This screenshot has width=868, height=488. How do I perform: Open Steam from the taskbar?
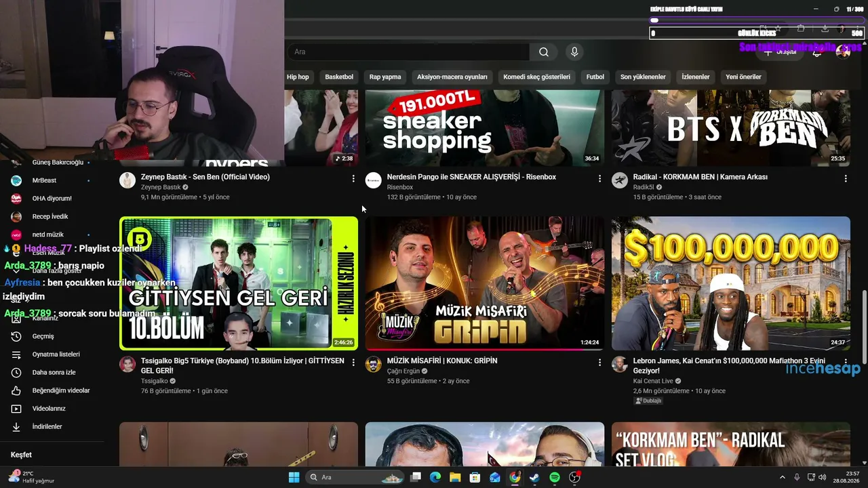[x=534, y=477]
